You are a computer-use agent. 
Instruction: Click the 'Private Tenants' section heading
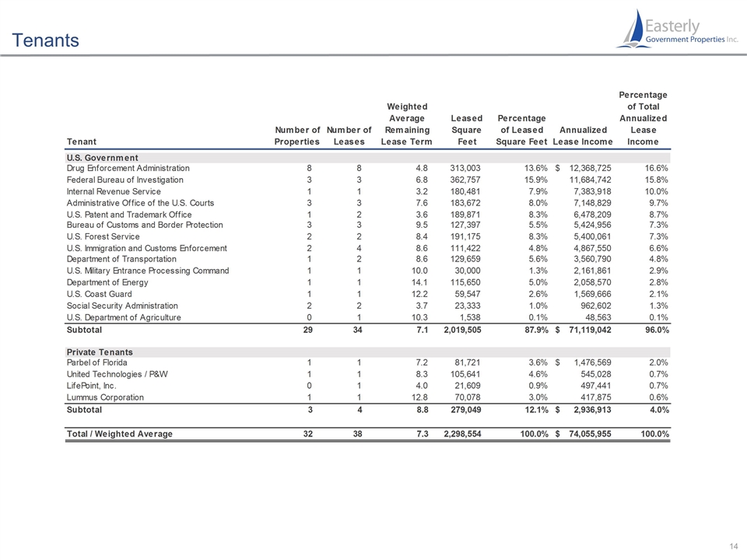tap(100, 352)
